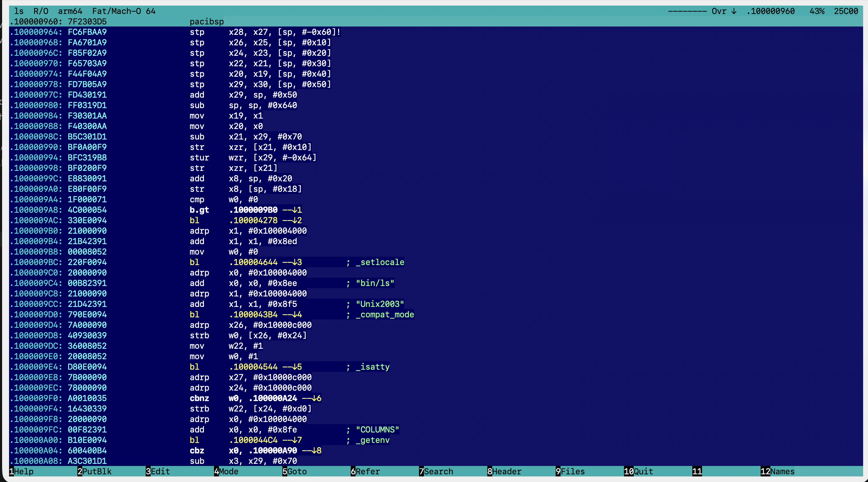
Task: Click the empty 11 function key slot
Action: [697, 472]
